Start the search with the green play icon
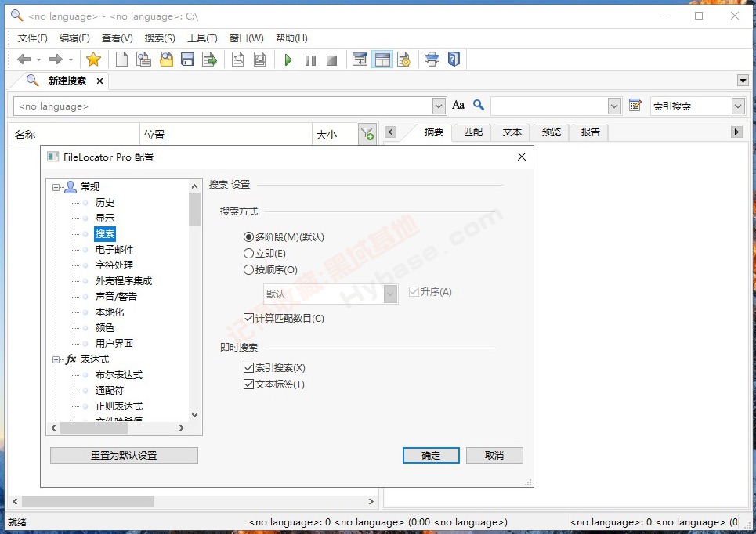Image resolution: width=756 pixels, height=534 pixels. point(288,59)
